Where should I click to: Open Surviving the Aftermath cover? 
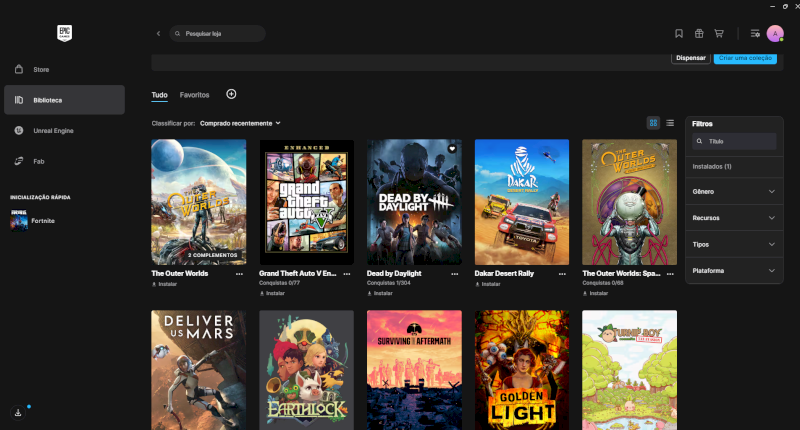414,370
